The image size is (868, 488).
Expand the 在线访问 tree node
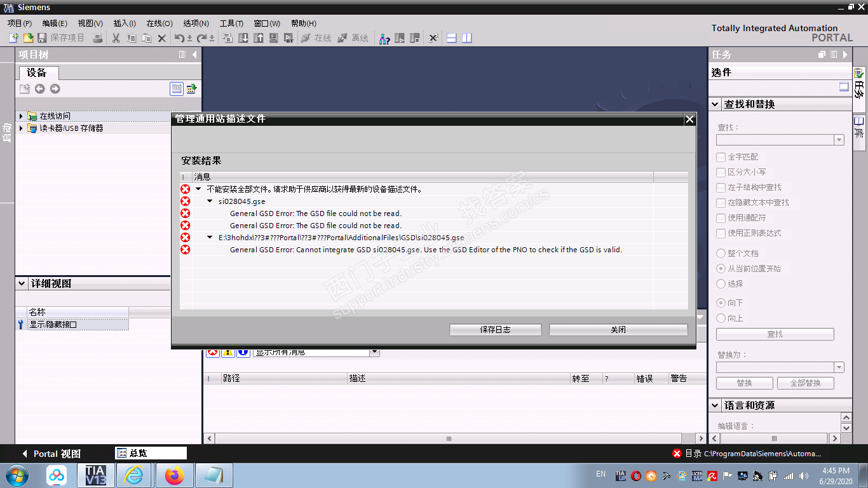tap(21, 116)
